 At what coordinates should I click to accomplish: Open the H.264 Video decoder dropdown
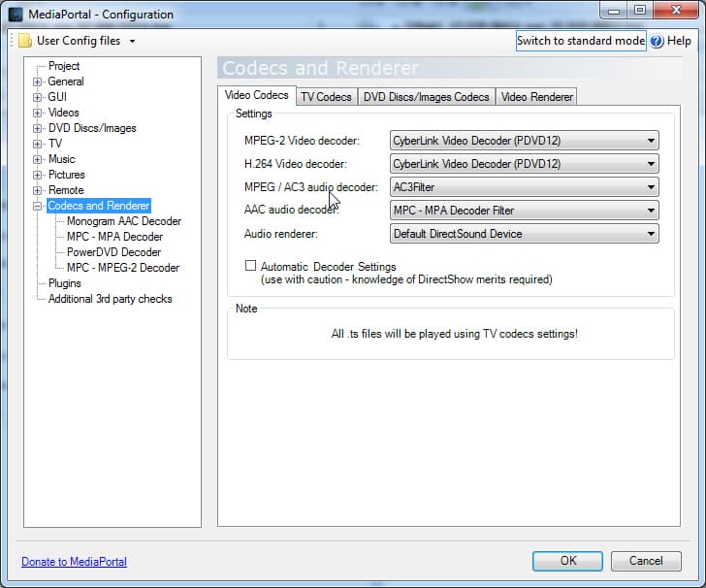524,164
